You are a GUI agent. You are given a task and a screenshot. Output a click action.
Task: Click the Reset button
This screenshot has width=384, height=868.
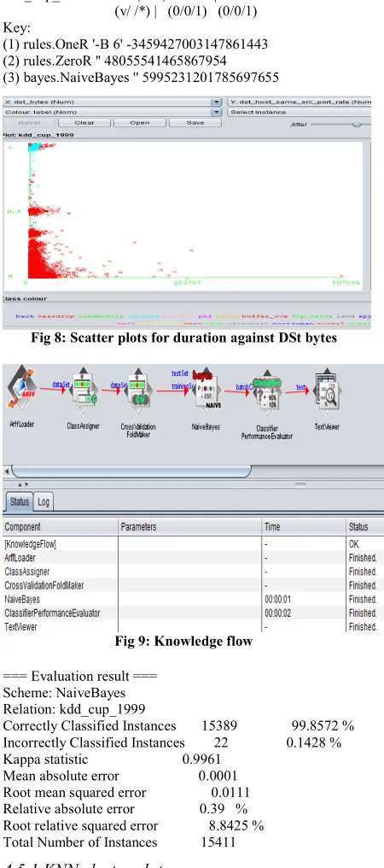[x=29, y=123]
